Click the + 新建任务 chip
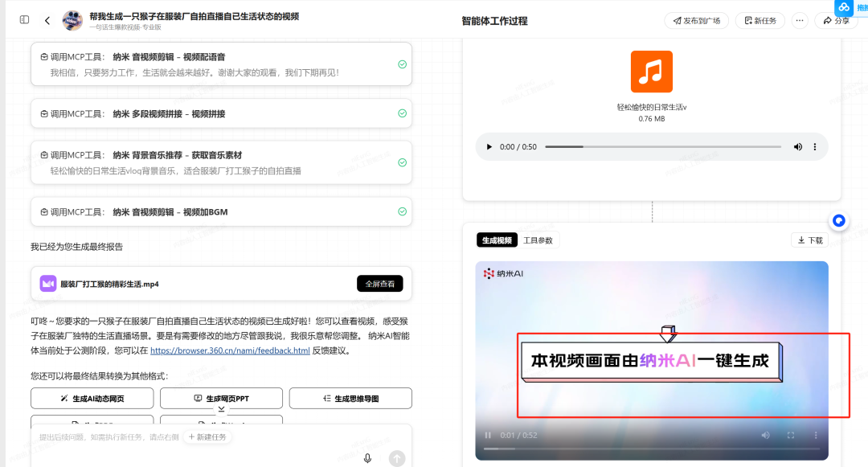Screen dimensions: 868x467 [x=207, y=437]
